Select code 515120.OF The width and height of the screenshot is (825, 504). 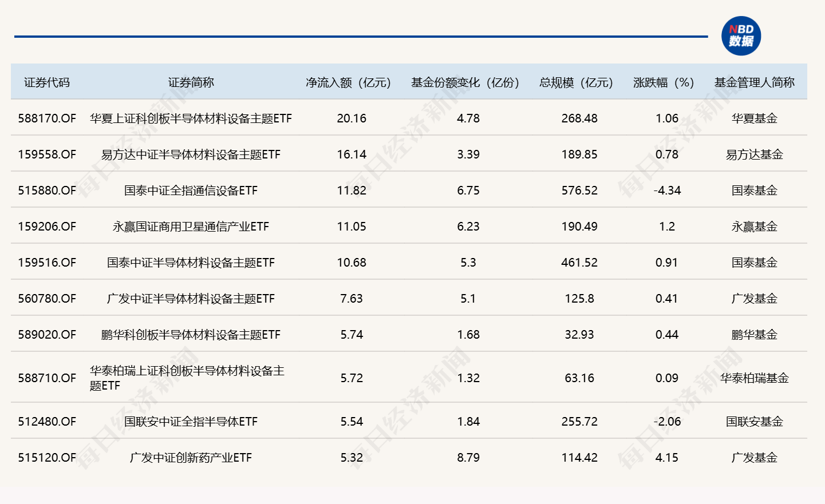tap(47, 458)
